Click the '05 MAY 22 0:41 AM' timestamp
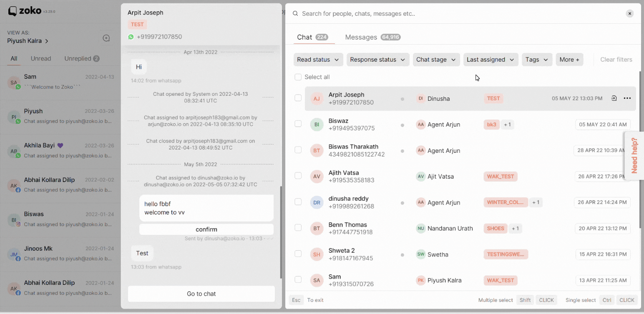This screenshot has height=314, width=644. point(603,125)
